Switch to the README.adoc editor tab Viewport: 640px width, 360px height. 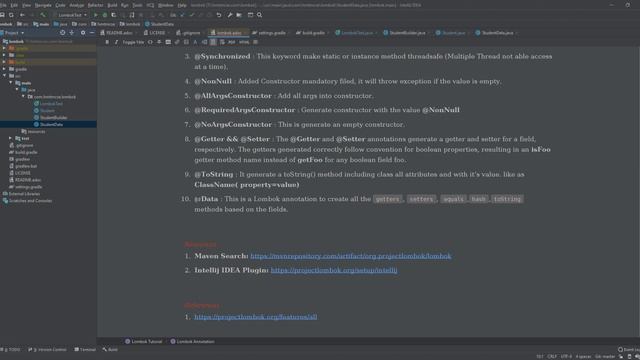point(117,33)
